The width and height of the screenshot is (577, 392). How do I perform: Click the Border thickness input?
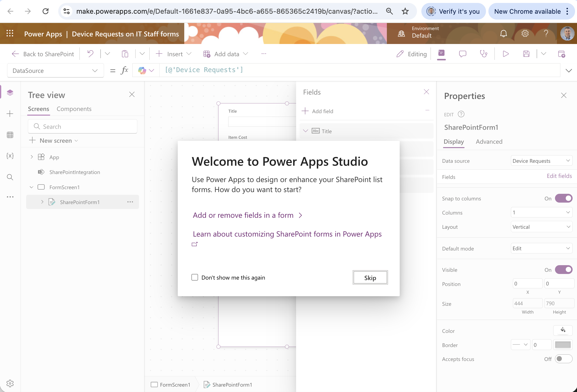[542, 345]
